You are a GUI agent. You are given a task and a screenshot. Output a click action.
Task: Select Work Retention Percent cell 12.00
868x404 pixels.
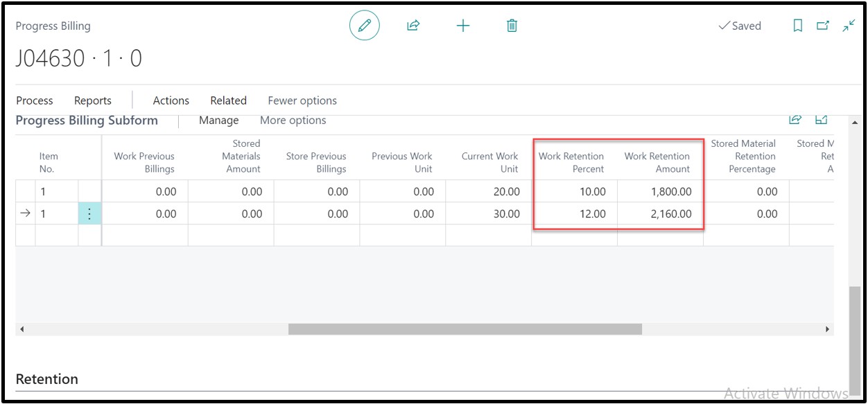pyautogui.click(x=575, y=214)
